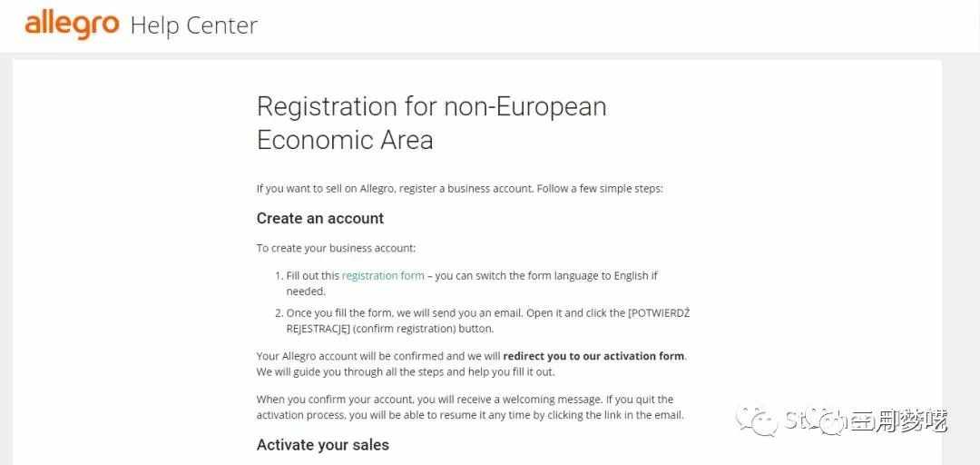The image size is (980, 465).
Task: Click the To create your business account line
Action: [x=336, y=248]
